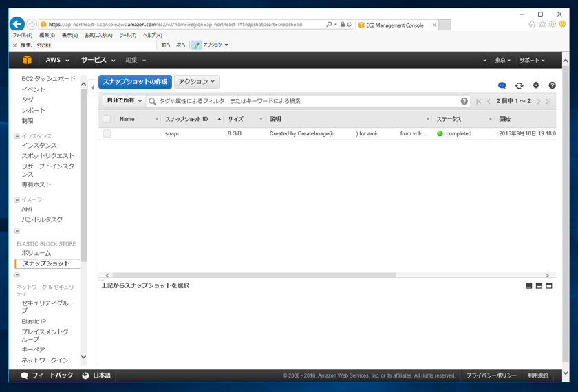The image size is (578, 392).
Task: Open the 自分で所有 filter dropdown
Action: tap(125, 100)
